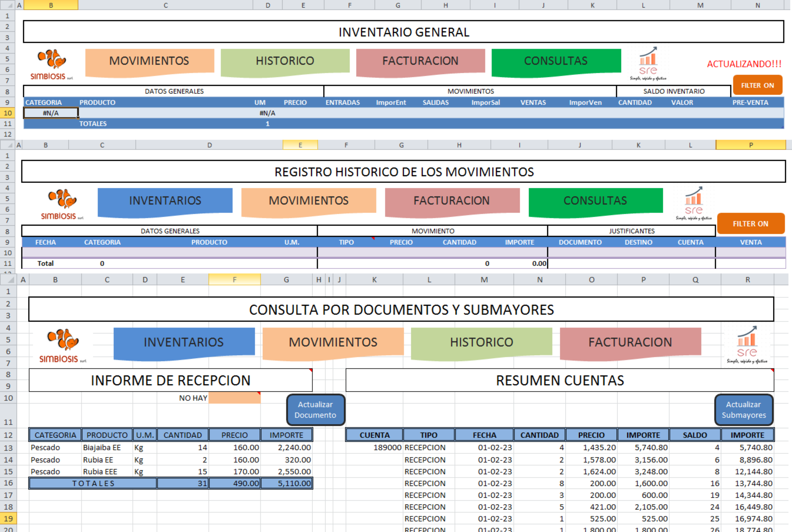Click SRE chart logo in Consulta sheet
Screen dimensions: 792x532
pyautogui.click(x=747, y=344)
